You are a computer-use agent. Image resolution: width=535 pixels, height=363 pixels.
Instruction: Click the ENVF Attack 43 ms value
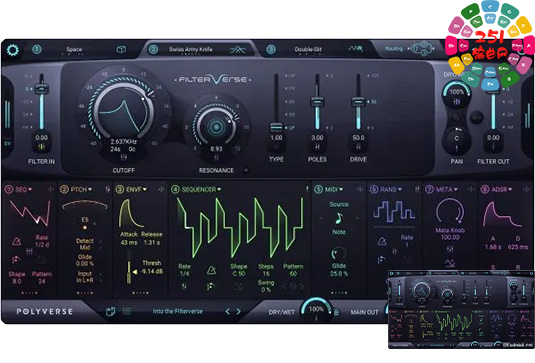click(x=129, y=243)
